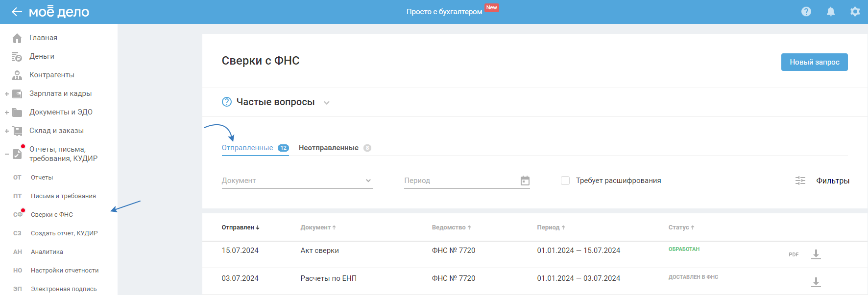The image size is (868, 295).
Task: Open the Период calendar icon
Action: click(x=525, y=181)
